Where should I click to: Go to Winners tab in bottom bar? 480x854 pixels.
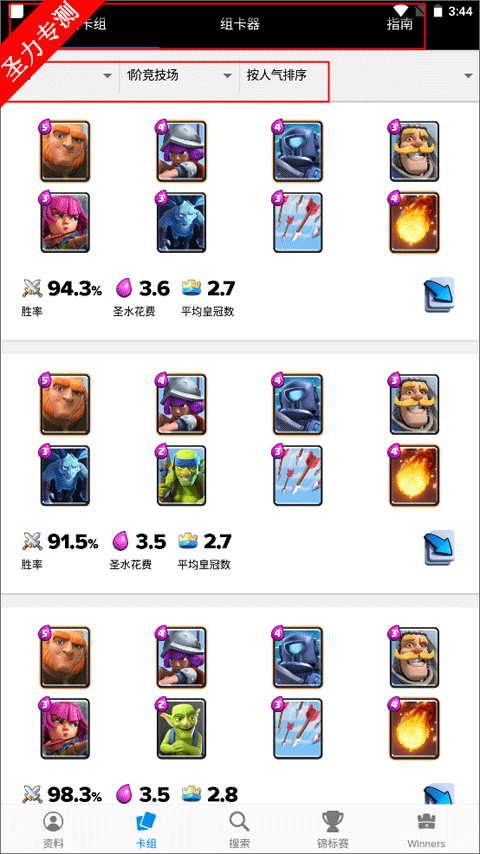pos(426,830)
